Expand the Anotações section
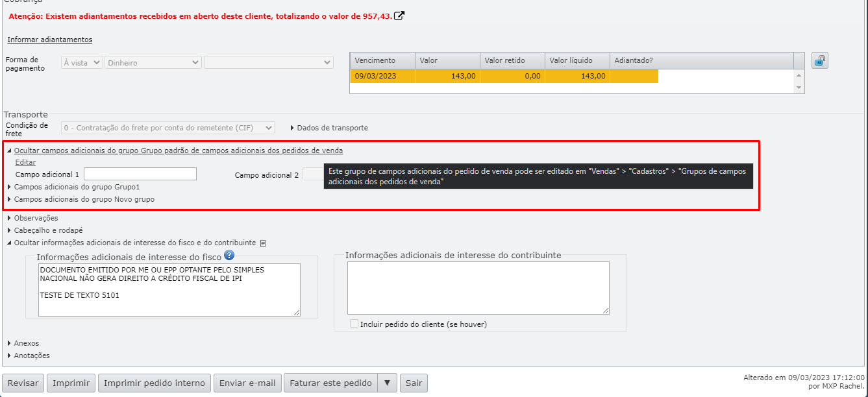 pos(29,355)
